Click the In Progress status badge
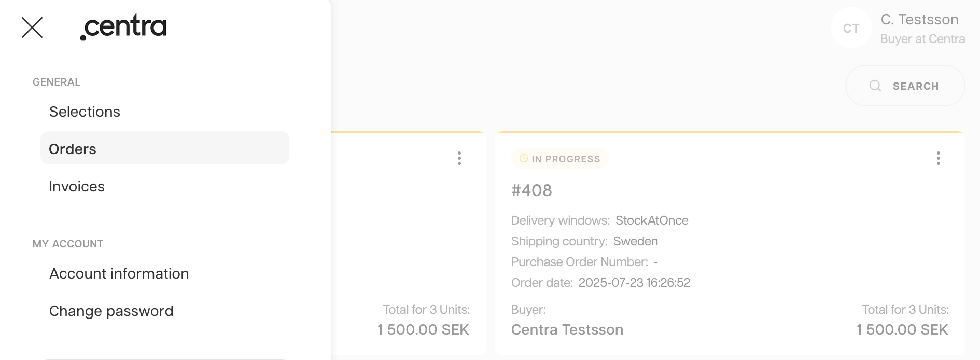 (560, 159)
